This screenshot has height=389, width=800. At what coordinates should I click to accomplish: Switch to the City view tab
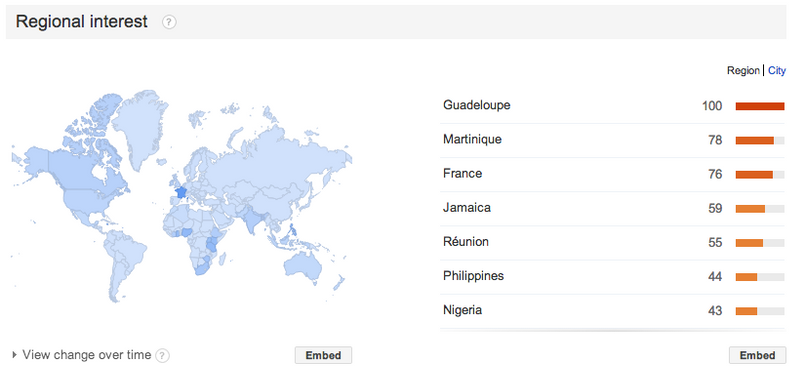[777, 71]
